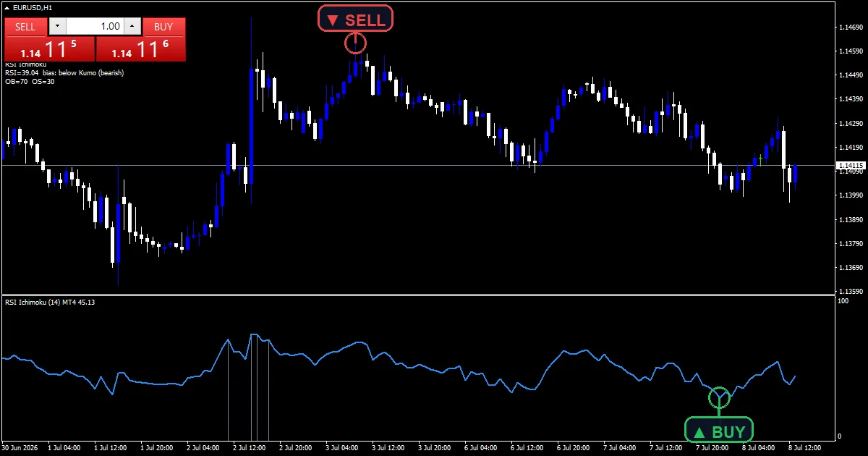Click the 1.14490 price axis label
Image resolution: width=868 pixels, height=456 pixels.
851,75
